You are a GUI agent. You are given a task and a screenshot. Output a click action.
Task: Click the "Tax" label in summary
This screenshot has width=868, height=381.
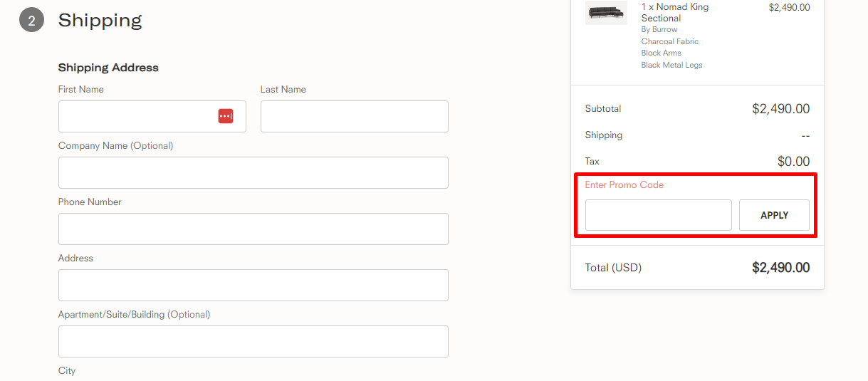[x=592, y=162]
